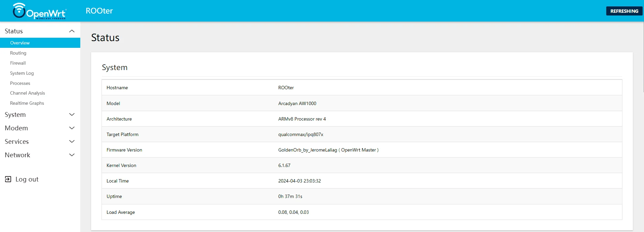Open the System sidebar section

tap(15, 114)
